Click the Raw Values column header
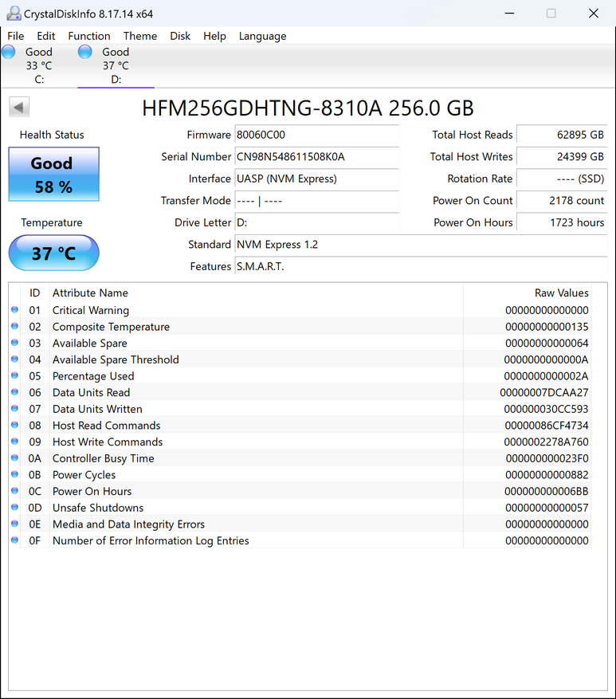616x699 pixels. pos(561,293)
